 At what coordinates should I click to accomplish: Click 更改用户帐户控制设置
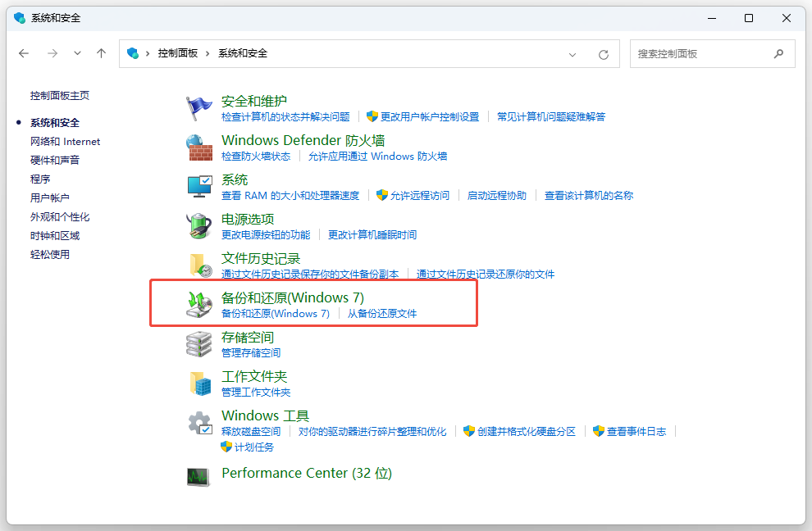[x=429, y=117]
